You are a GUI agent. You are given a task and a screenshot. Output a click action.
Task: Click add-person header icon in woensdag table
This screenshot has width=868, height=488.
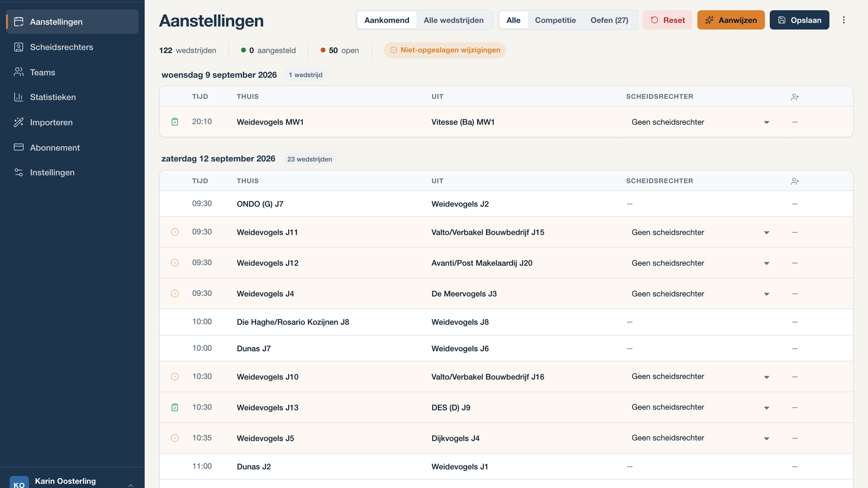click(x=795, y=97)
